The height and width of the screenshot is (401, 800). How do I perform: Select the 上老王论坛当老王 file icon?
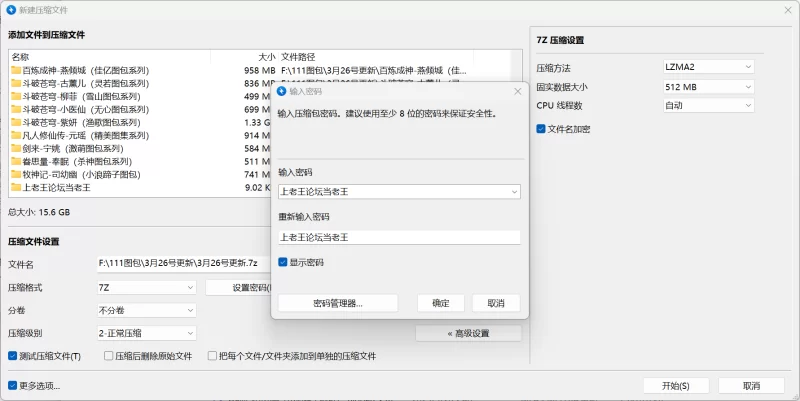16,187
